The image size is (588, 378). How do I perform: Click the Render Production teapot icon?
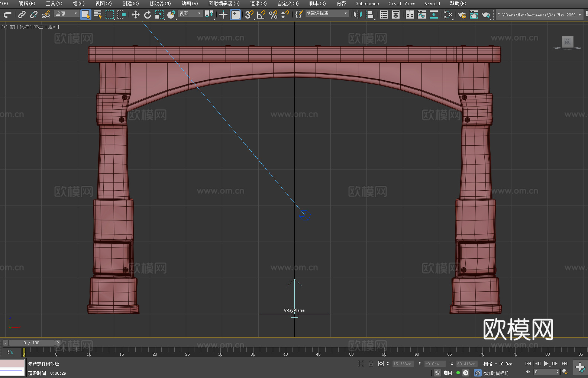click(x=486, y=14)
